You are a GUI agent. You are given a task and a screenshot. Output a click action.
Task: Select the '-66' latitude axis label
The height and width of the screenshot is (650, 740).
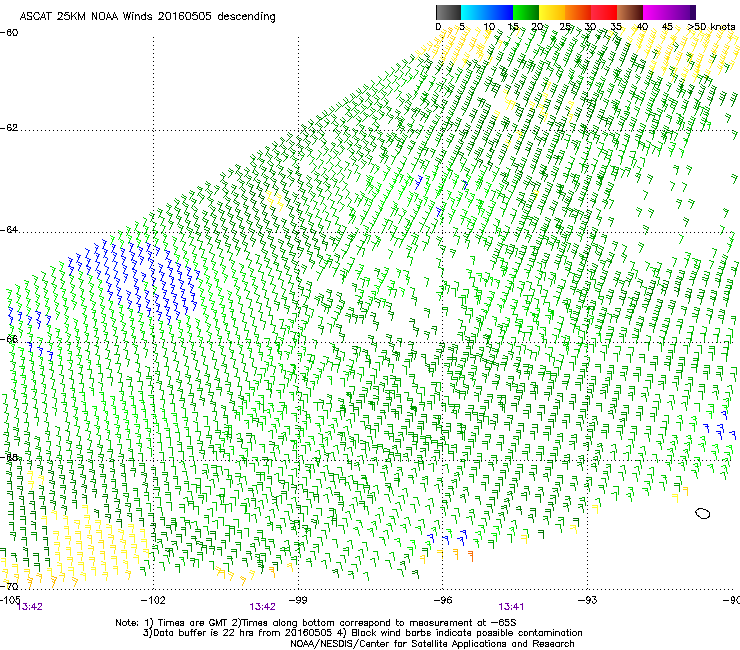coord(9,339)
